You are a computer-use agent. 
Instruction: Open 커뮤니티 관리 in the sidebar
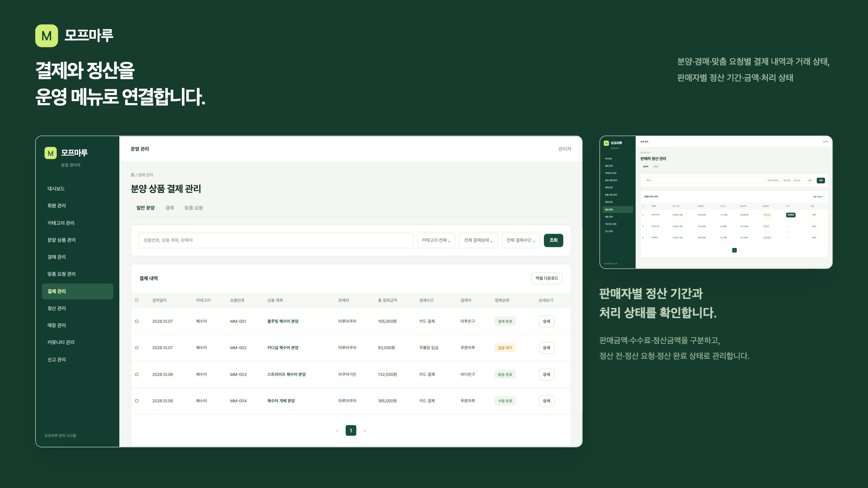pyautogui.click(x=77, y=342)
